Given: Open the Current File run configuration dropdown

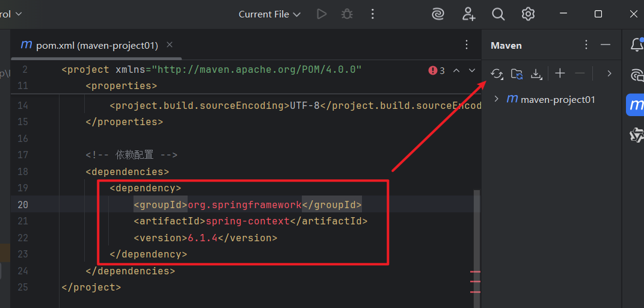Looking at the screenshot, I should [x=269, y=14].
